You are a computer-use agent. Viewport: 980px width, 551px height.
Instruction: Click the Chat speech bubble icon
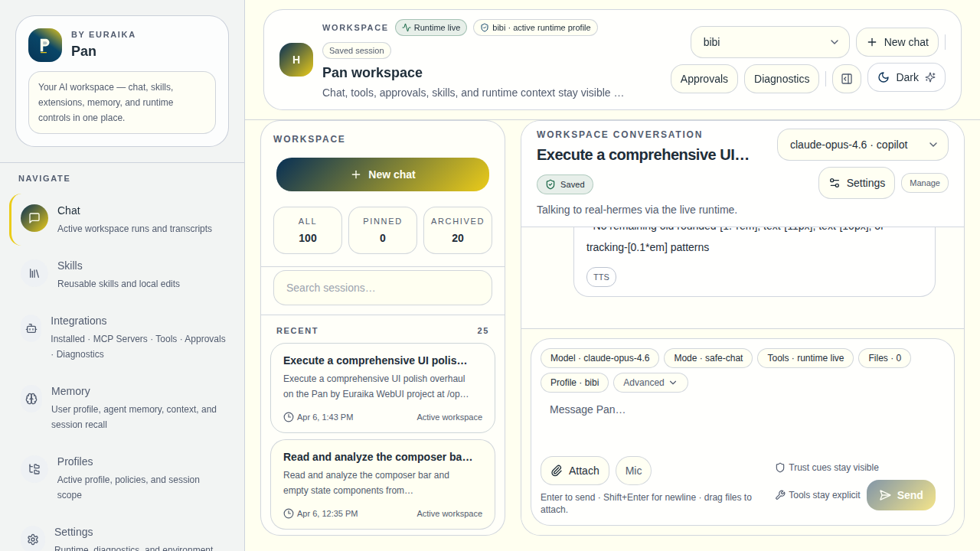click(34, 218)
